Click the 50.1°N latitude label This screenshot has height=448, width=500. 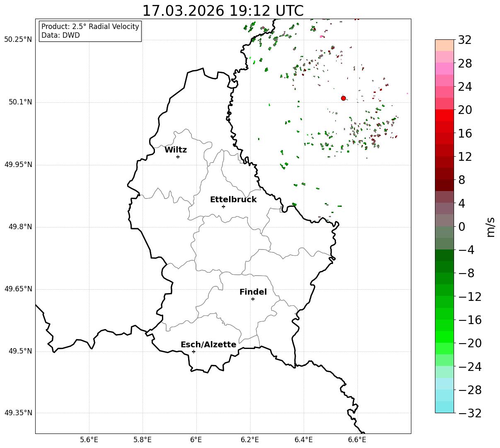click(20, 102)
